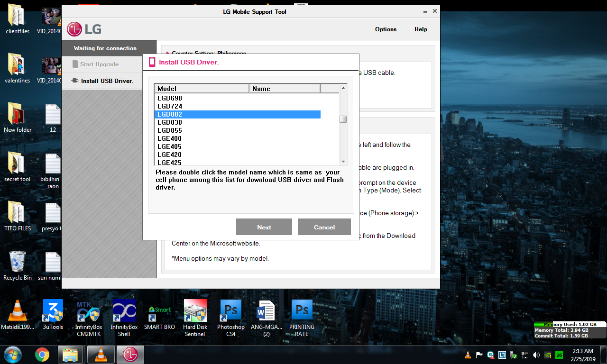Open the Help menu
This screenshot has width=607, height=364.
coord(421,29)
